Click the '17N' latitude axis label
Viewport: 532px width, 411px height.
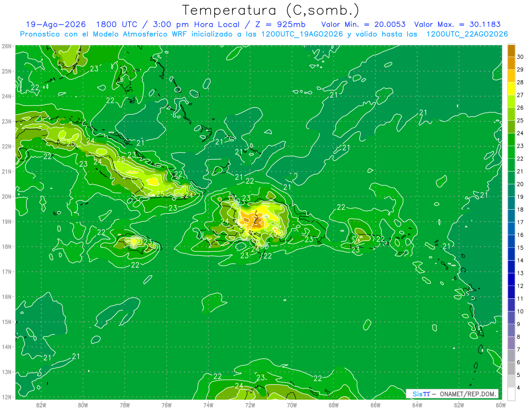pos(7,271)
